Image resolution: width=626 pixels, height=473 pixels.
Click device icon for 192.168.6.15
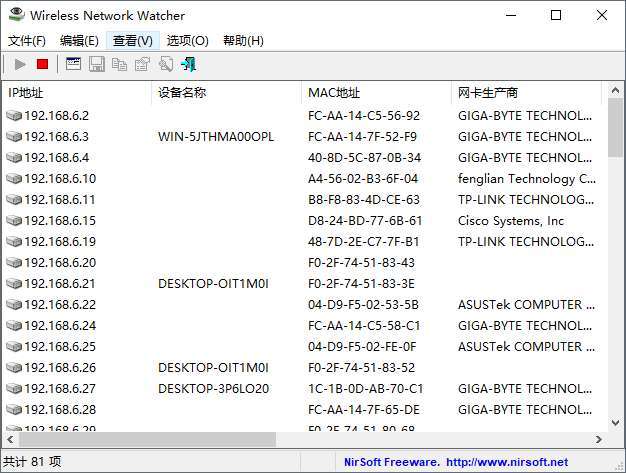coord(14,221)
